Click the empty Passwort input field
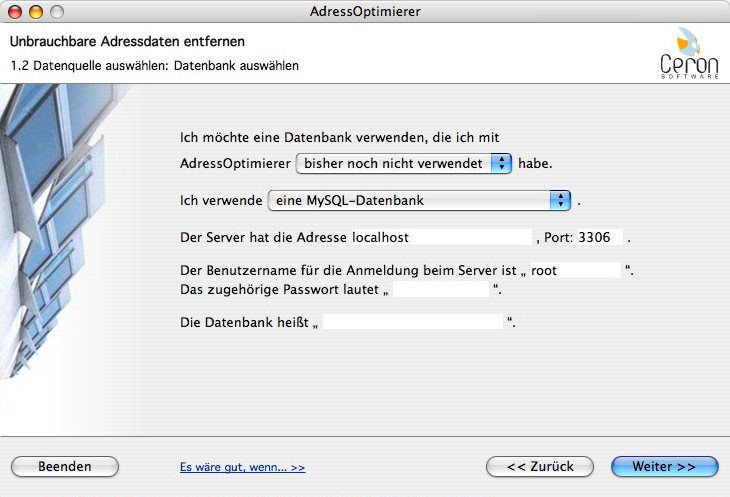The image size is (730, 497). pyautogui.click(x=442, y=289)
